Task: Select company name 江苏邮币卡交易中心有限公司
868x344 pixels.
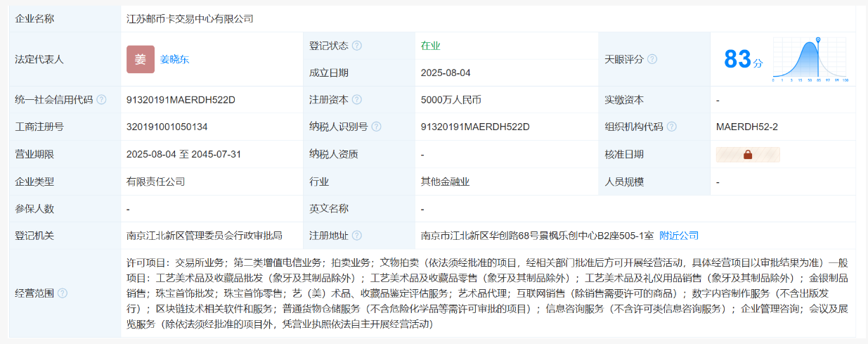Action: pos(190,19)
